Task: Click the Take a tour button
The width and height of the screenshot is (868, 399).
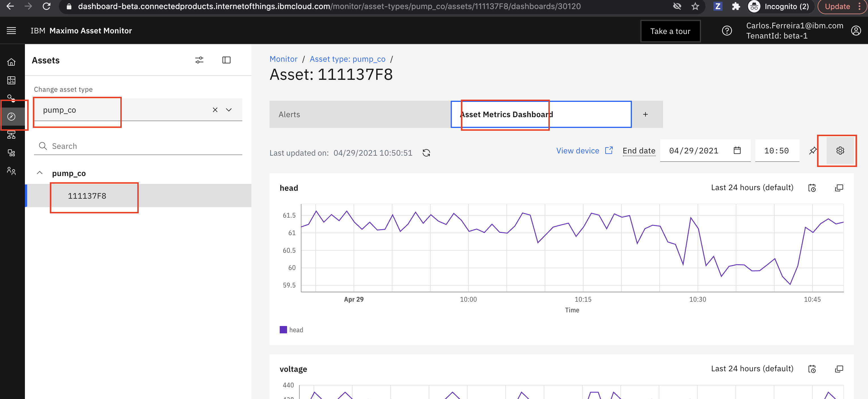Action: (x=670, y=31)
